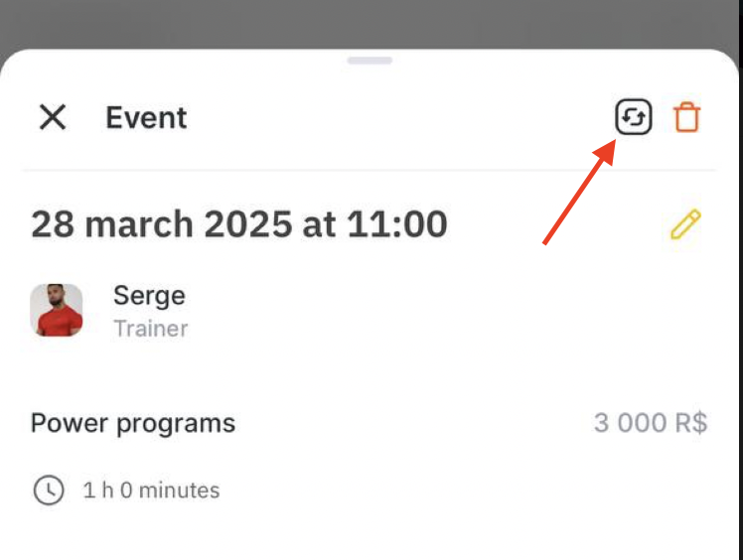Image resolution: width=743 pixels, height=560 pixels.
Task: Tap the "11:00" time in the heading
Action: click(397, 223)
